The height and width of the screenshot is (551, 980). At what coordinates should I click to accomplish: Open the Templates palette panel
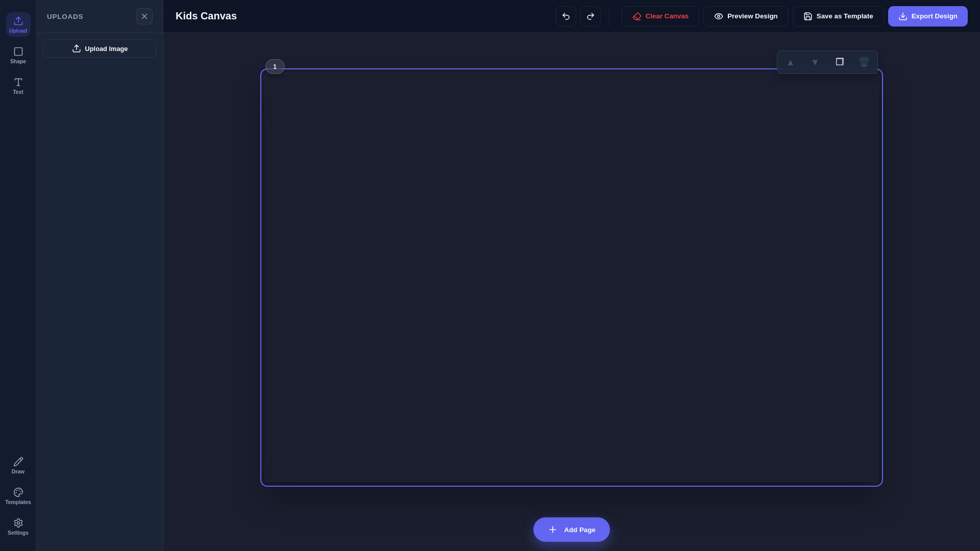click(x=18, y=496)
